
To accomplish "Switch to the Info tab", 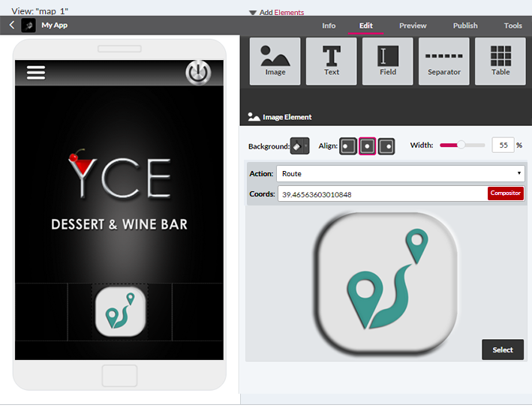I will pyautogui.click(x=329, y=25).
